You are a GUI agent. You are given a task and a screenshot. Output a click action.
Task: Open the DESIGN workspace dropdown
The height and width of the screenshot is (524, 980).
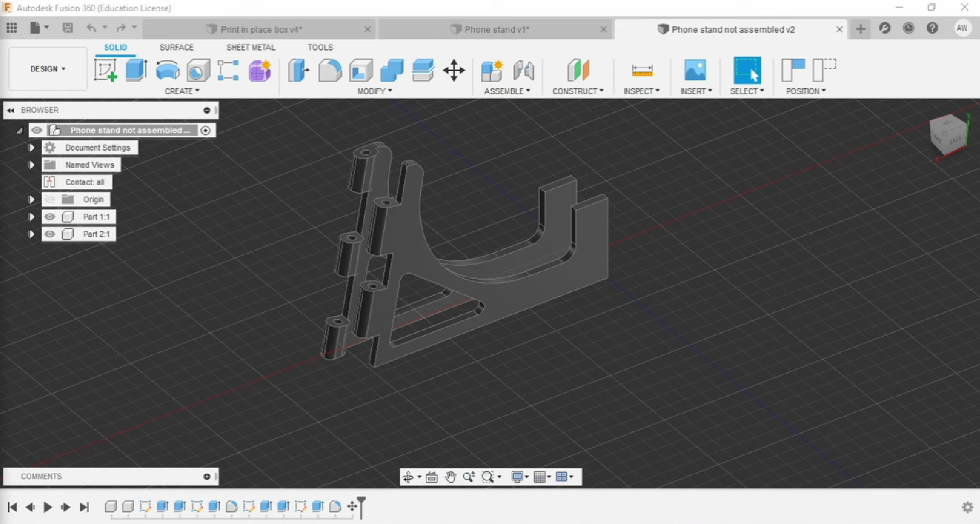pyautogui.click(x=48, y=69)
